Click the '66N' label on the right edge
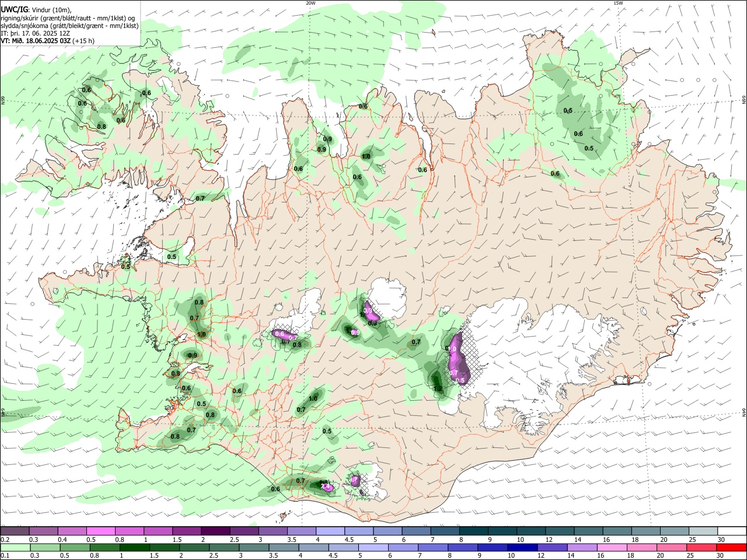 [744, 101]
